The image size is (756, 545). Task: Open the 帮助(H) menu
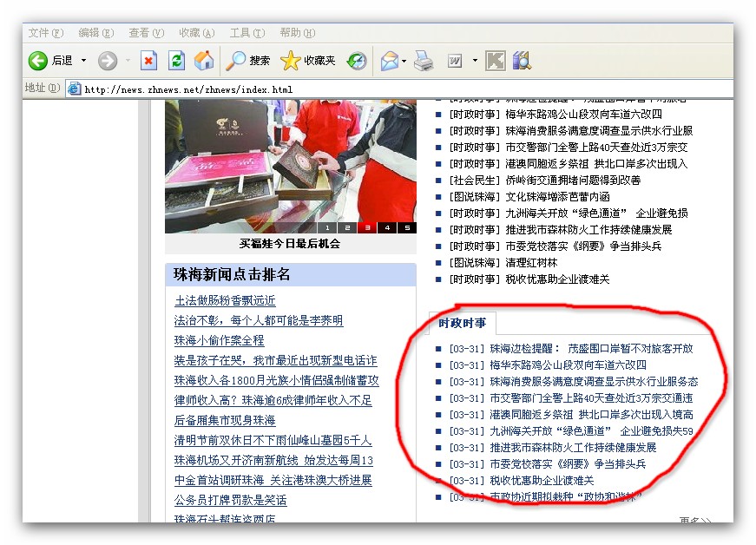tap(298, 33)
